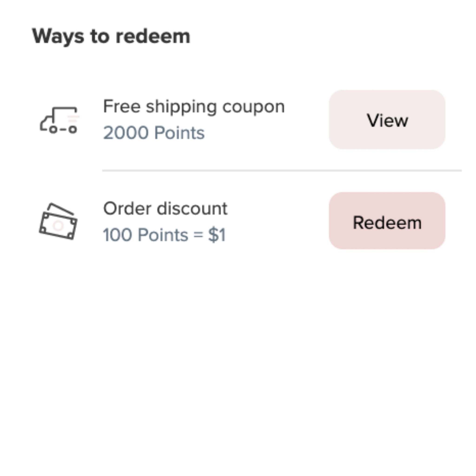Click the left wheel of the truck icon

pyautogui.click(x=53, y=129)
